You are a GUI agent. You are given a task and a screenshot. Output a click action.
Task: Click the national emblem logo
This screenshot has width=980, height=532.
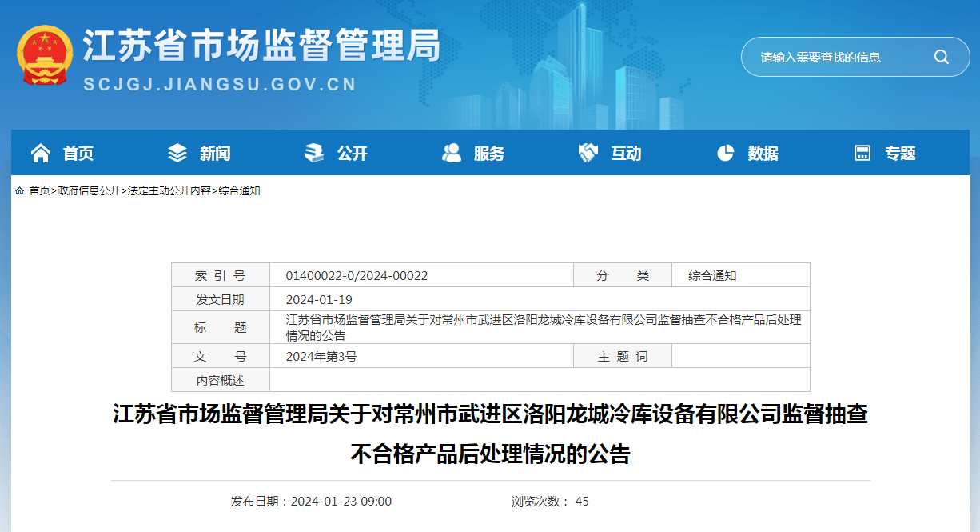(45, 55)
